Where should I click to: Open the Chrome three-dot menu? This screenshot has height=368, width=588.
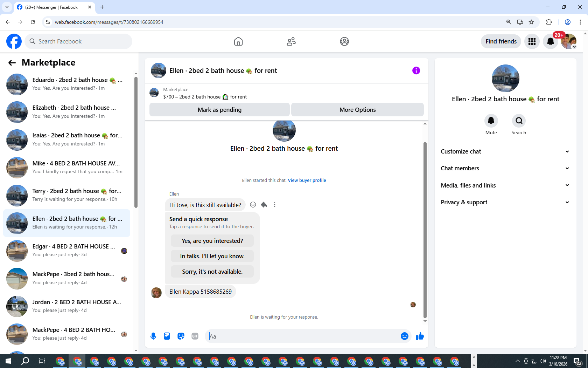click(580, 22)
